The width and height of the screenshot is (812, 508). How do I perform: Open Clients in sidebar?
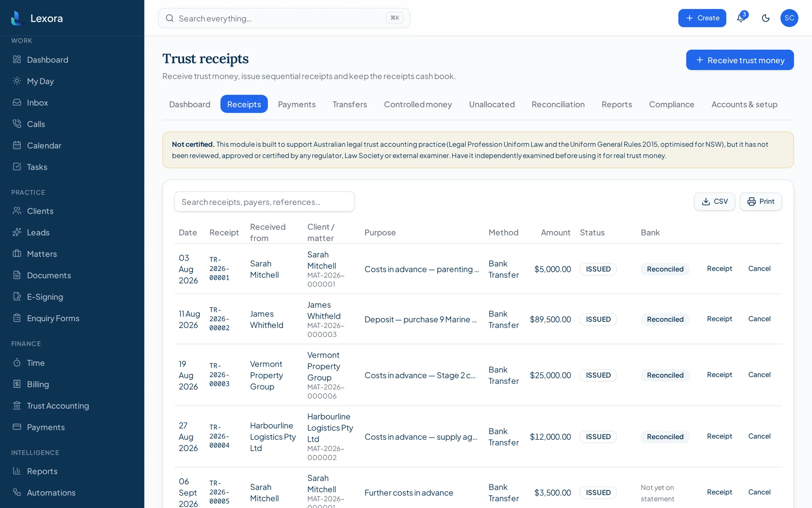[x=40, y=211]
